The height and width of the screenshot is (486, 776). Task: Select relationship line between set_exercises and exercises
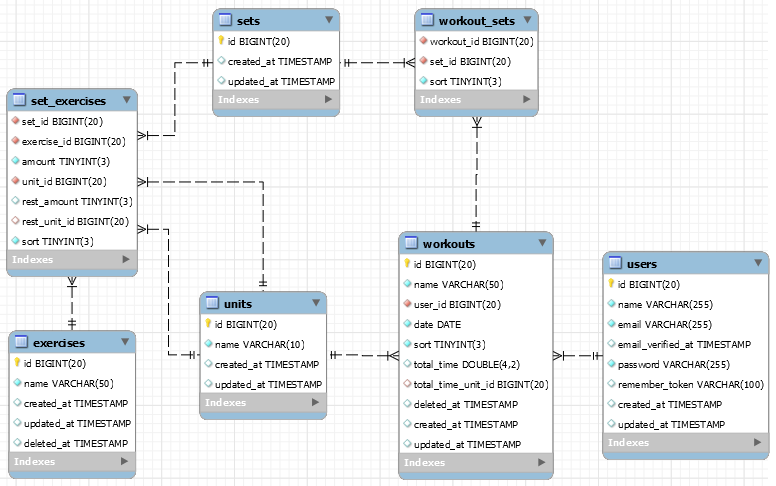coord(72,303)
